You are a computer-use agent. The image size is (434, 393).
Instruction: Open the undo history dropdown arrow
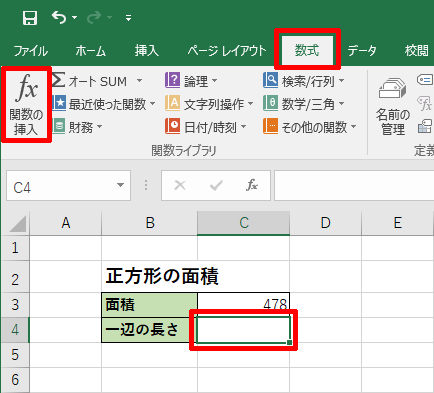74,17
